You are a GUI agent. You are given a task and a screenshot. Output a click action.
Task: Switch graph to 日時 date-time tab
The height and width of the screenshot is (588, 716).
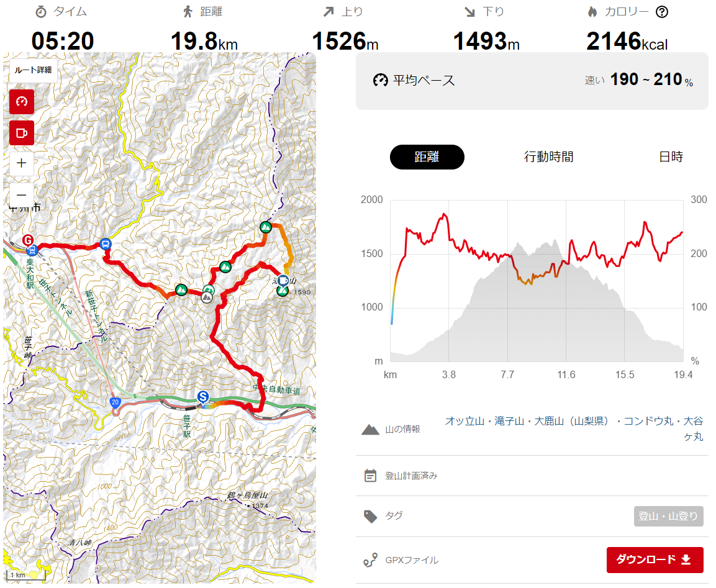point(671,157)
